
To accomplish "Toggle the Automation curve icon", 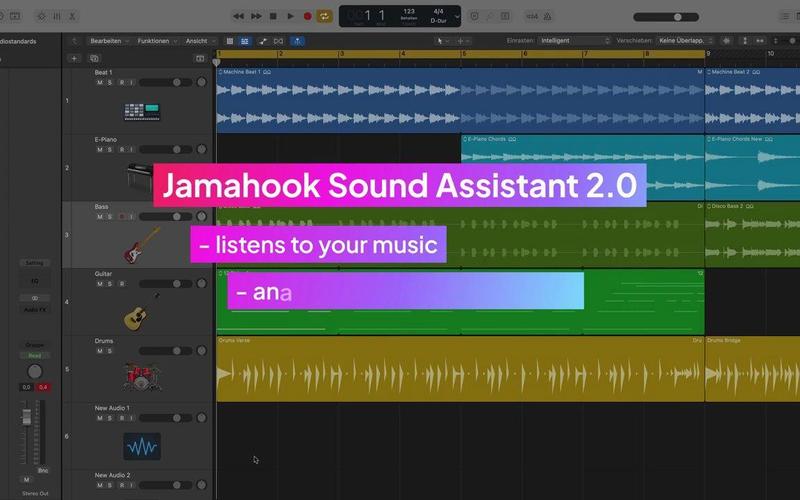I will (263, 41).
